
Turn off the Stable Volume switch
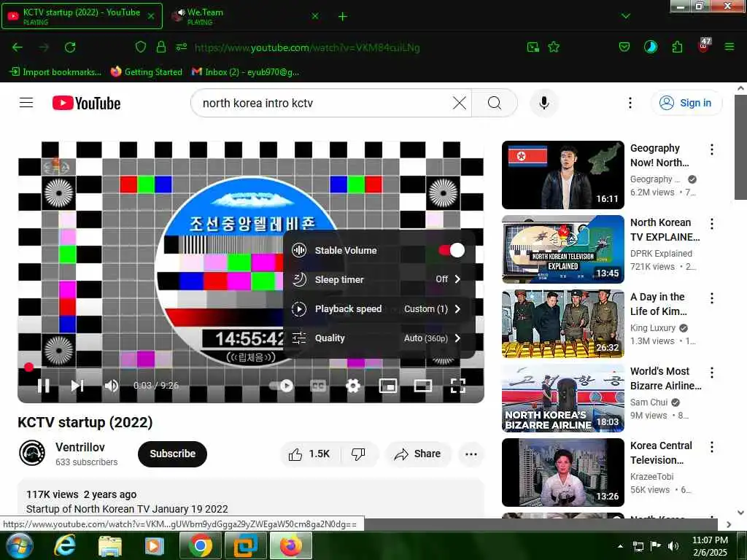pos(451,250)
